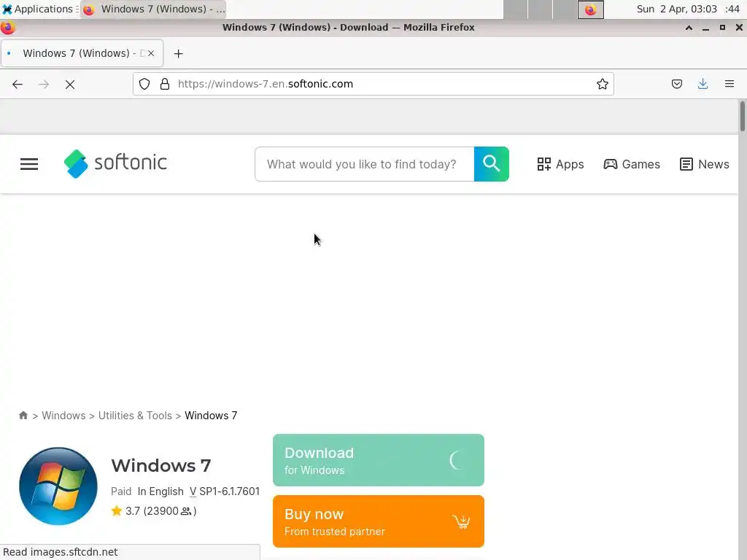Click the In English language label

(x=160, y=491)
